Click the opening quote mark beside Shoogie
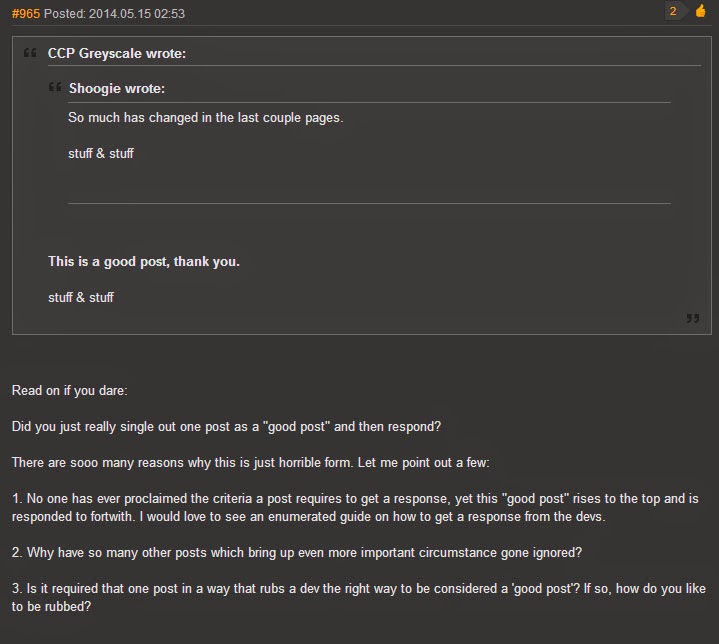 (55, 87)
